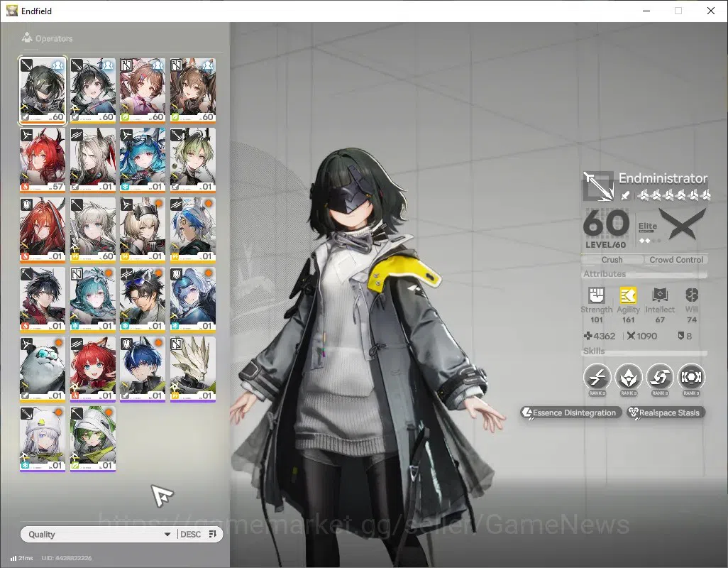Open the Realspace Stasis talent
Viewport: 728px width, 568px height.
coord(665,413)
